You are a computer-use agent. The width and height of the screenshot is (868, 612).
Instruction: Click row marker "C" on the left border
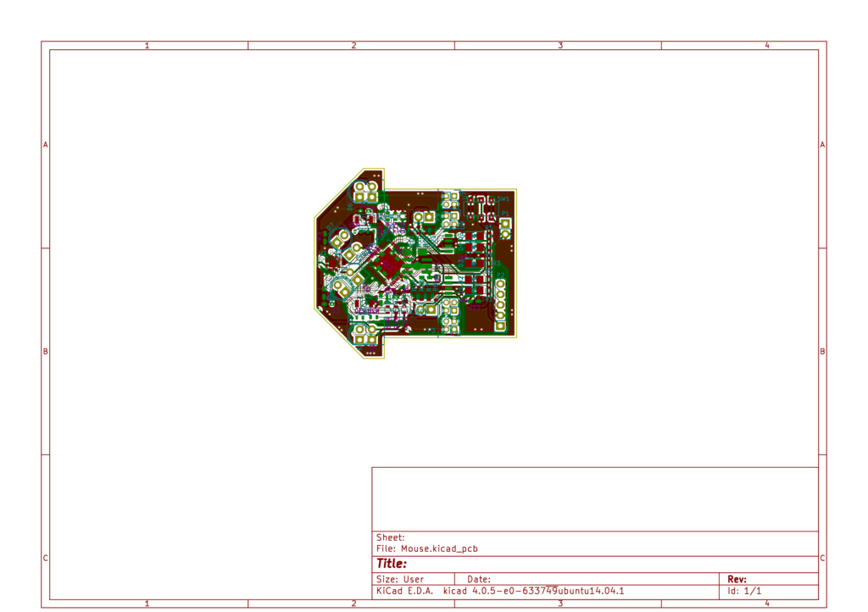[46, 558]
